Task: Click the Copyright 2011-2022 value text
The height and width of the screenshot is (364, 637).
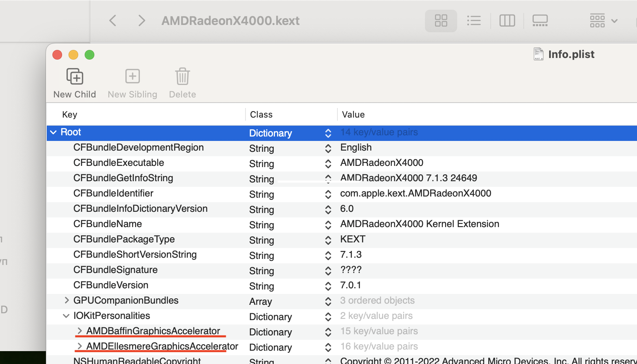Action: (489, 360)
